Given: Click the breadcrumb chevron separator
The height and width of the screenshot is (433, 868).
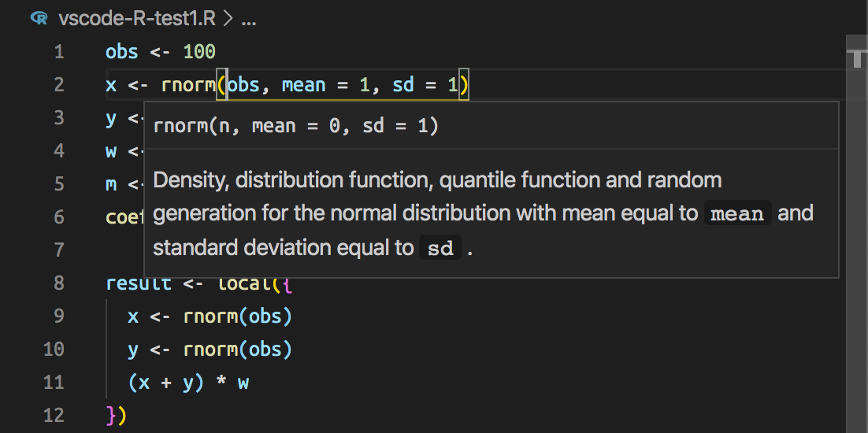Looking at the screenshot, I should point(228,20).
